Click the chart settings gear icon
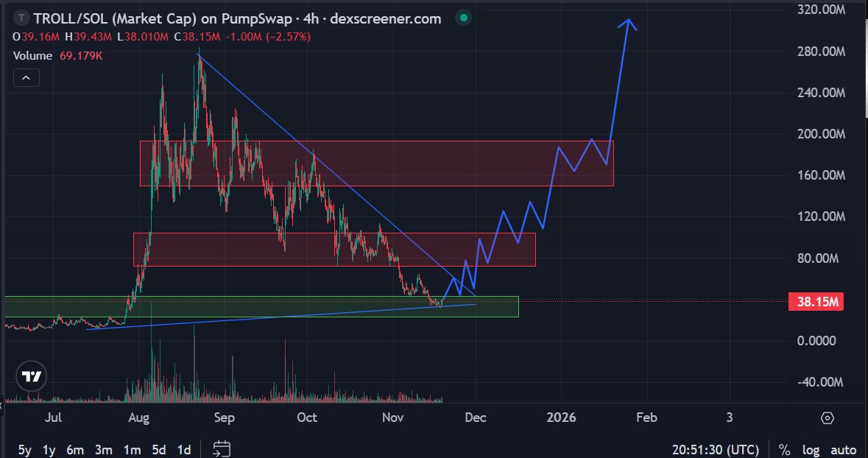Image resolution: width=868 pixels, height=458 pixels. tap(828, 418)
